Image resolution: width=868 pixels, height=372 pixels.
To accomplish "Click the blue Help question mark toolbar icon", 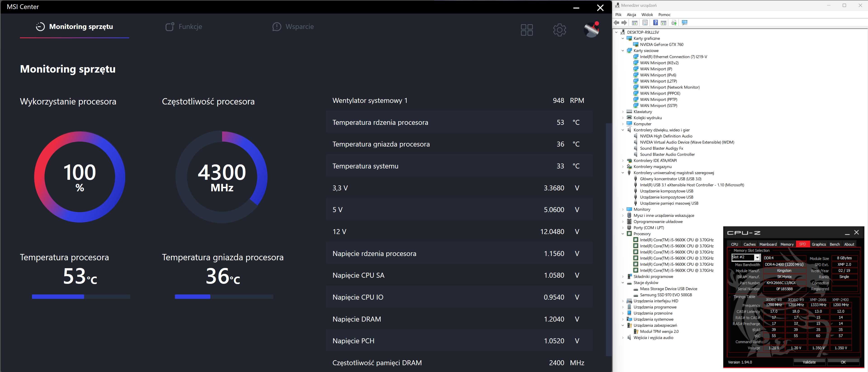I will tap(655, 23).
